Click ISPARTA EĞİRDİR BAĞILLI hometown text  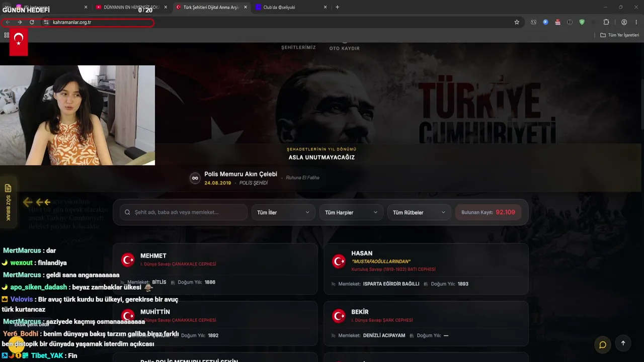point(391,284)
